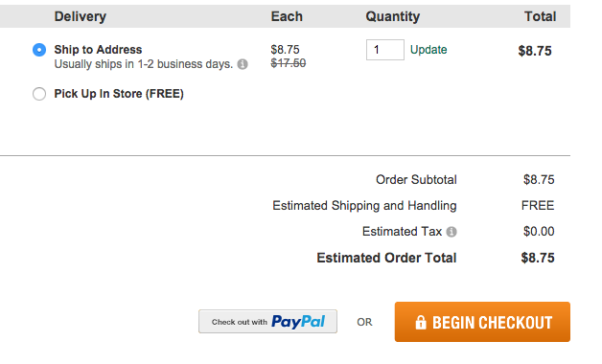Click the 'Check out with' PayPal button text

tap(240, 322)
